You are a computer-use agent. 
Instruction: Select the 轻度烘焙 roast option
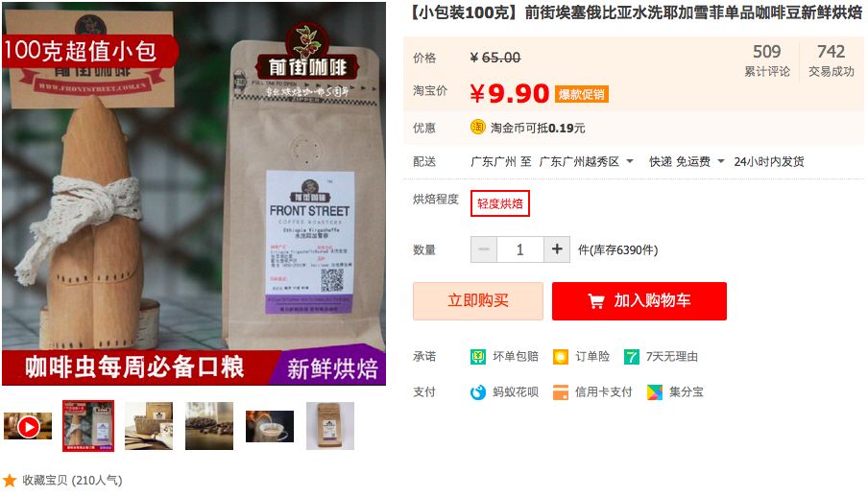click(500, 203)
